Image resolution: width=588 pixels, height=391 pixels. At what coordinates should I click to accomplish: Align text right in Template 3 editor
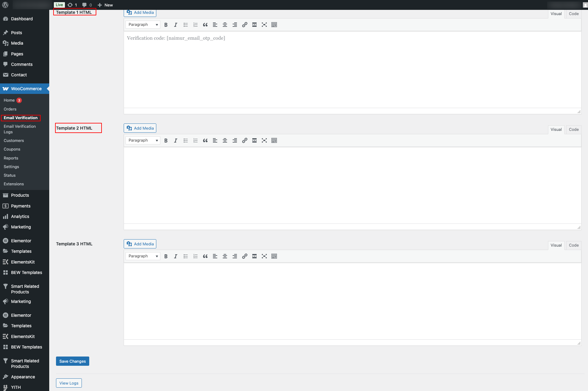click(235, 256)
